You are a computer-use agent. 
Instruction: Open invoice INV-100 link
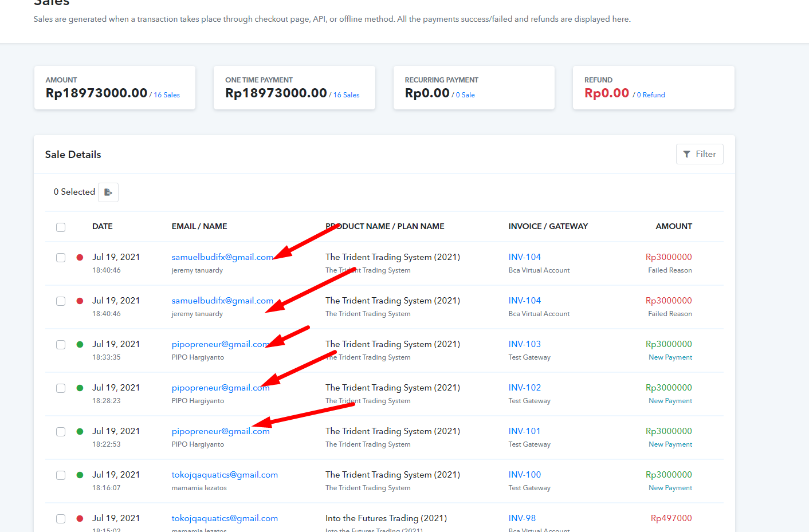524,475
